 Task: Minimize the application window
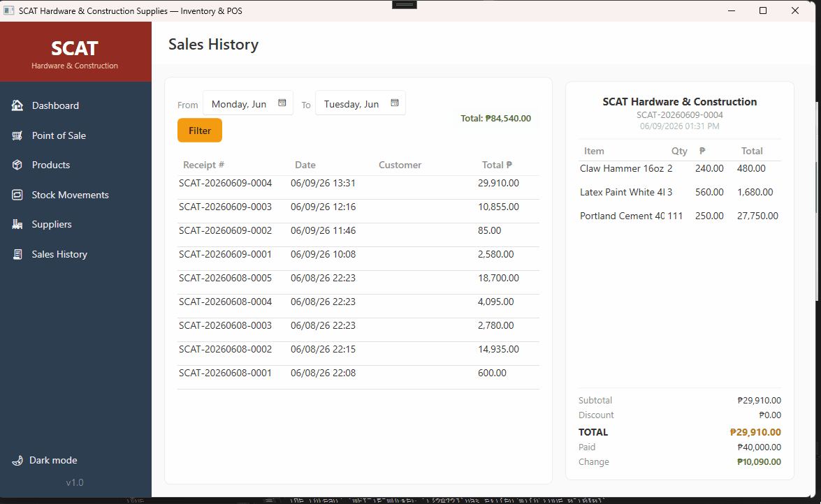[732, 10]
